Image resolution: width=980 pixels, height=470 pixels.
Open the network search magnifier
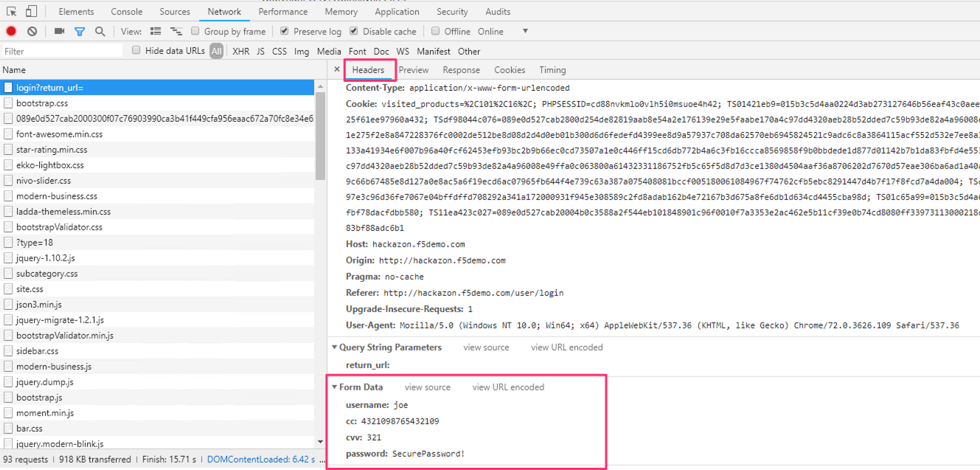(100, 32)
